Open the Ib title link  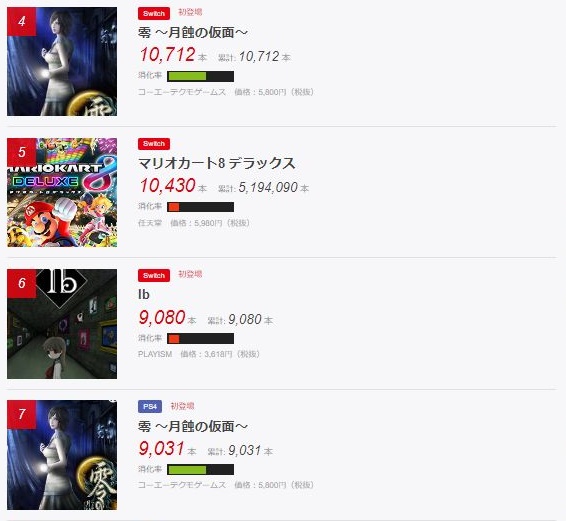tap(144, 295)
